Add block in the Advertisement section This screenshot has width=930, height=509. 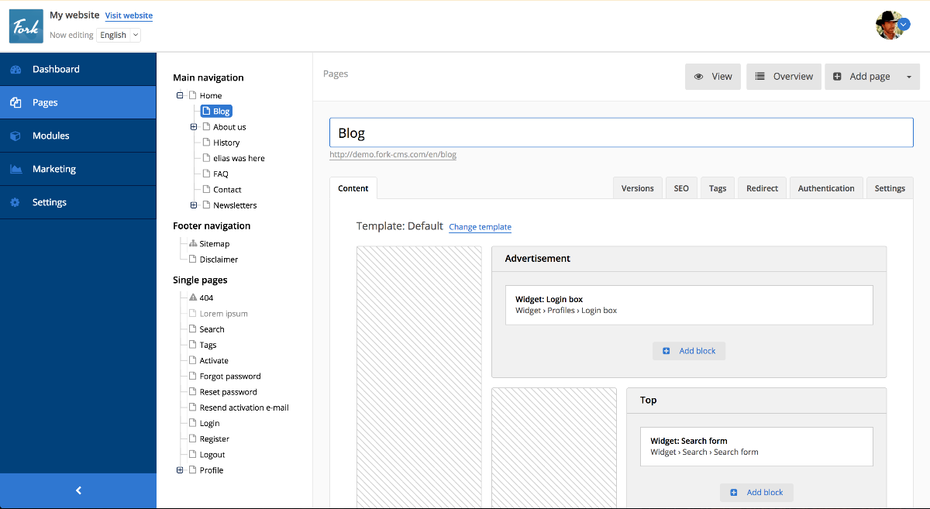(689, 351)
